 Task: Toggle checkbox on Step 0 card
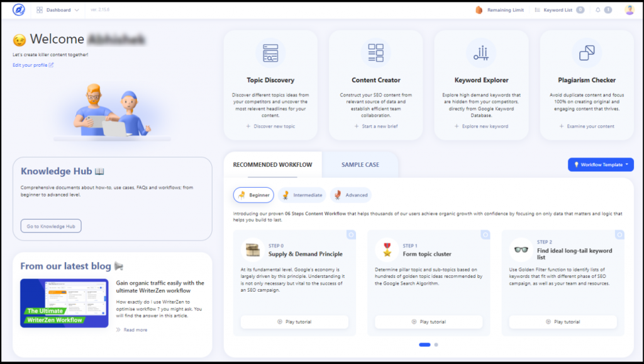351,235
